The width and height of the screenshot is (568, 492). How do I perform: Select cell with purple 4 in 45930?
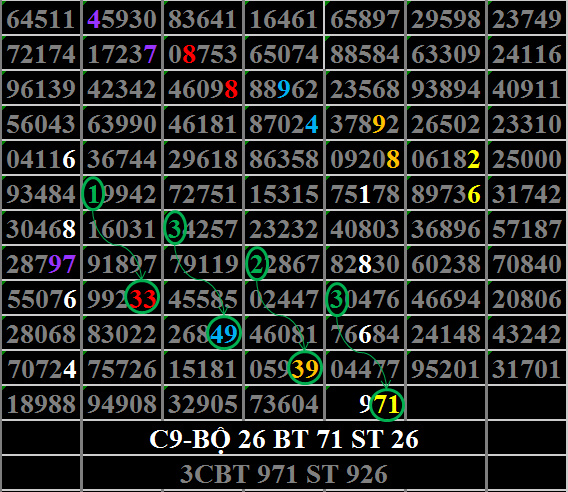point(122,18)
